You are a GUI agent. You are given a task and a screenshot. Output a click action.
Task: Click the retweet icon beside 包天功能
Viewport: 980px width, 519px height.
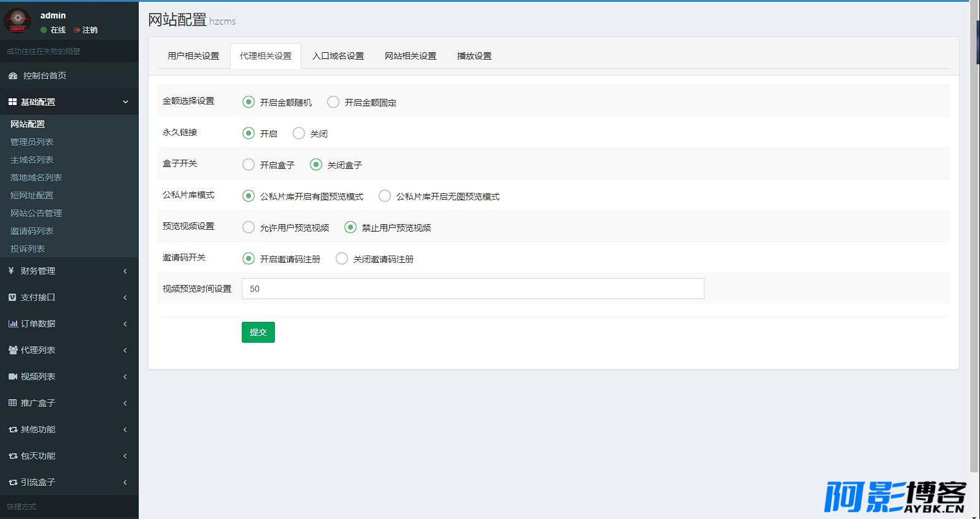coord(13,456)
